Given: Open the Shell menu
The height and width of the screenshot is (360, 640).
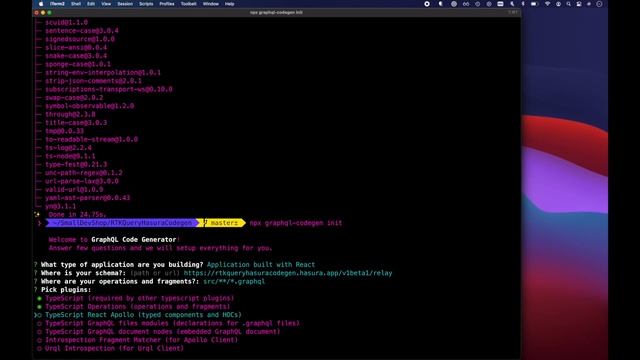Looking at the screenshot, I should 76,4.
